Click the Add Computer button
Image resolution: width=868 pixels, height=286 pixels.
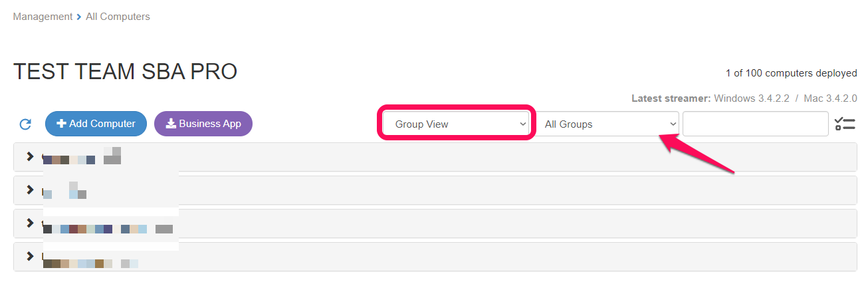point(96,124)
